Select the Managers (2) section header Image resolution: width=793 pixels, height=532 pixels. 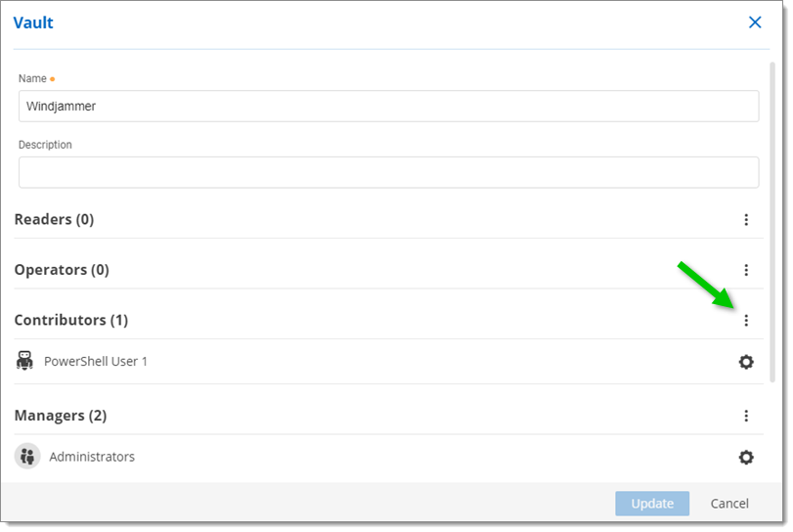(61, 416)
